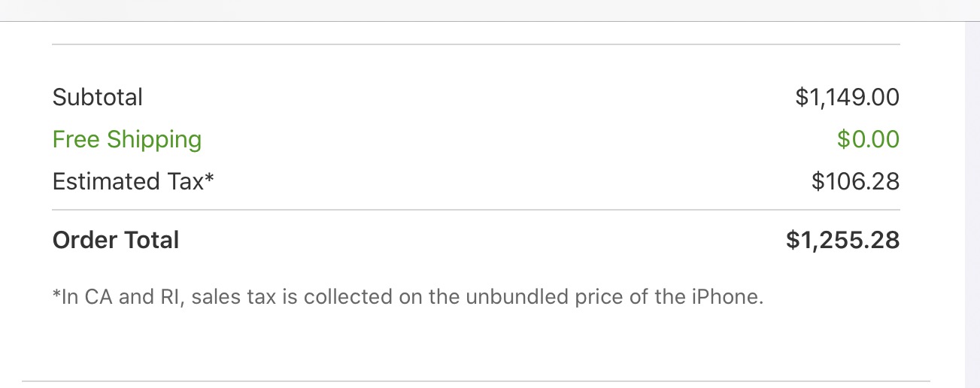Select the $1,255.28 order total amount
Screen dimensions: 980x388
pyautogui.click(x=842, y=241)
